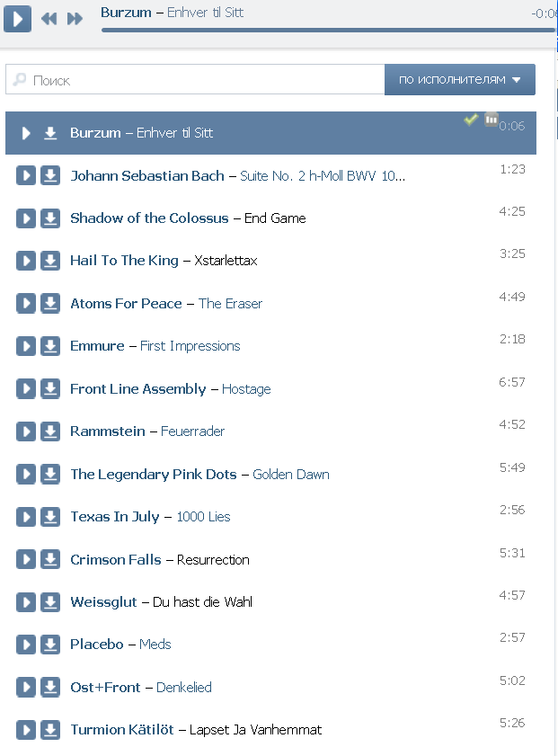
Task: Download the Placebo Meds track
Action: pos(50,645)
